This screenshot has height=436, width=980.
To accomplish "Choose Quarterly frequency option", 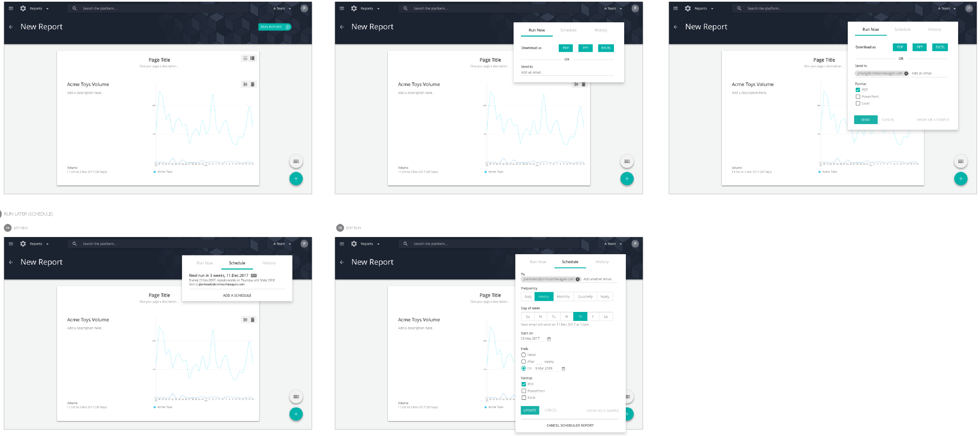I will [585, 297].
